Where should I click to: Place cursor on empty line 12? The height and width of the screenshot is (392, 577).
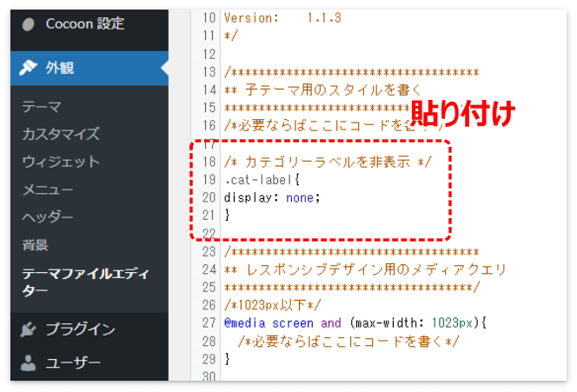point(394,54)
